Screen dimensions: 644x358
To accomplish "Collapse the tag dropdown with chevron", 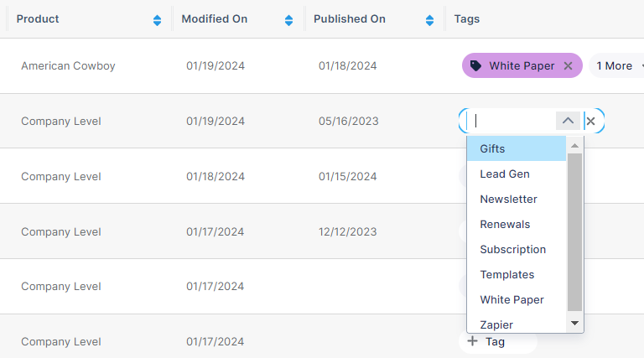I will coord(568,121).
